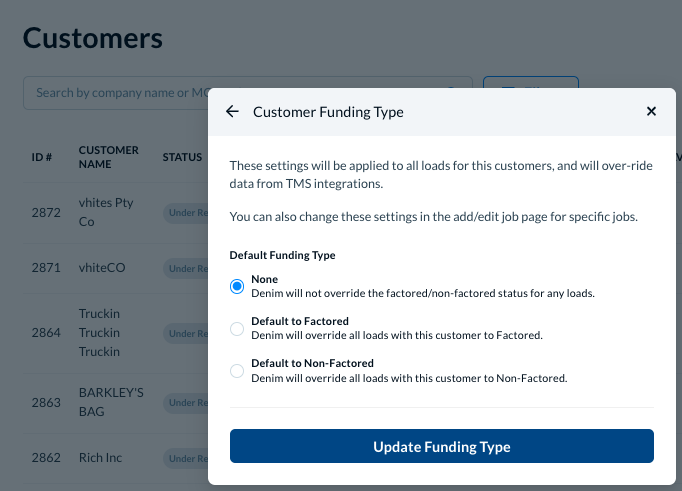Screen dimensions: 682x491
Task: Click customer ID 2864
Action: (46, 333)
